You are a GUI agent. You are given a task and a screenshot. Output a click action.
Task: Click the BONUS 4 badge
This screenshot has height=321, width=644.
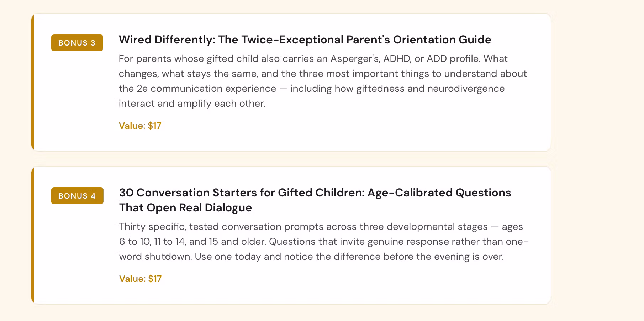click(x=77, y=196)
